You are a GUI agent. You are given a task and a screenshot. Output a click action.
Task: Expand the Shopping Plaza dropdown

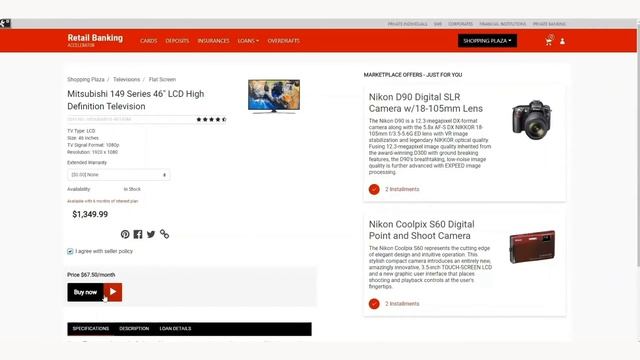(487, 41)
